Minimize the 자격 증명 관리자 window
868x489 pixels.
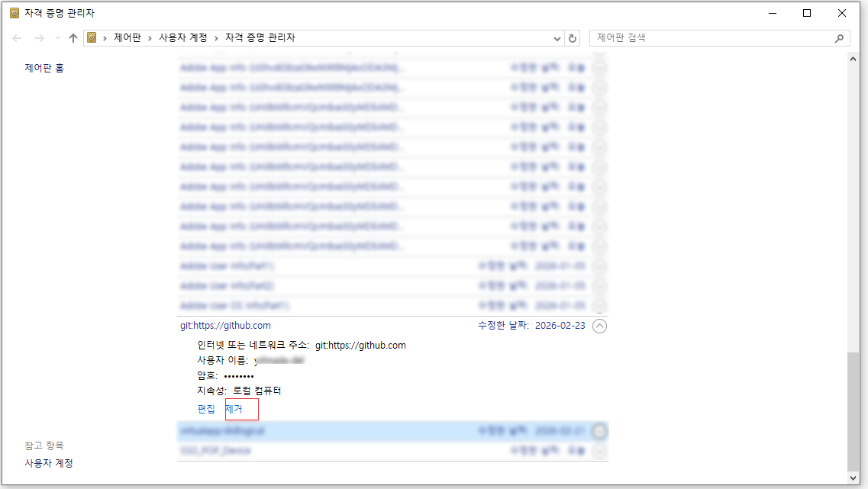pyautogui.click(x=773, y=13)
